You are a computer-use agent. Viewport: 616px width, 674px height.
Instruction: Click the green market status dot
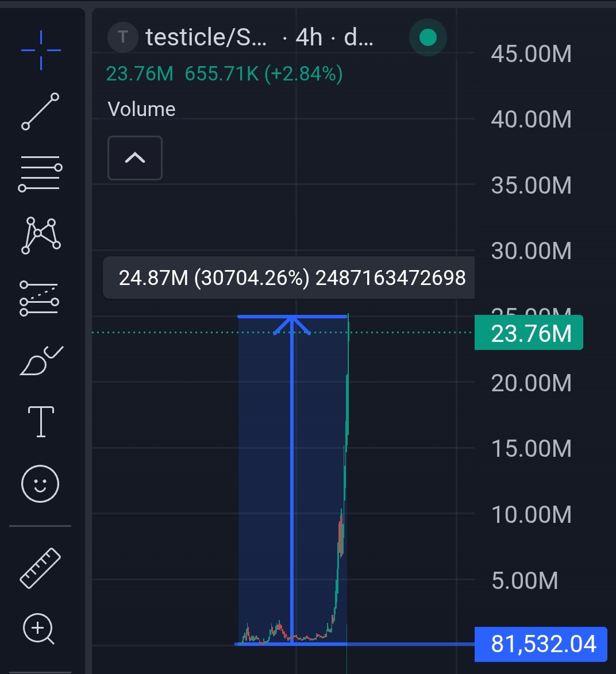tap(428, 37)
